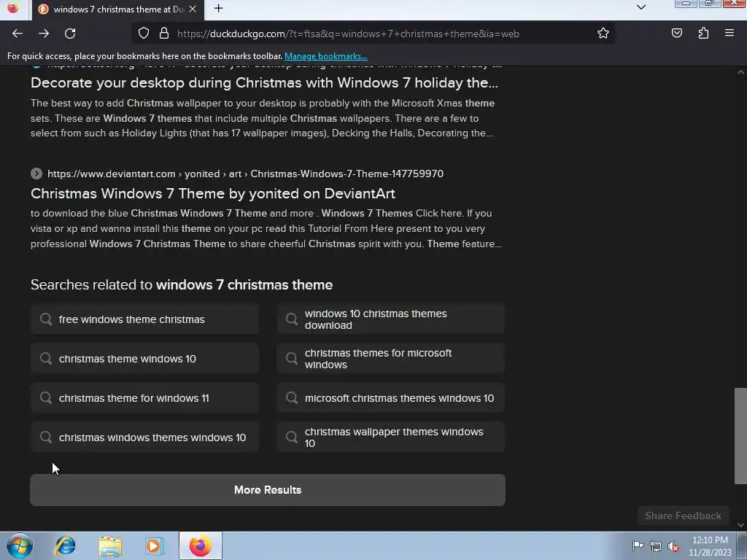Search microsoft christmas themes windows 10 suggestion

[391, 398]
